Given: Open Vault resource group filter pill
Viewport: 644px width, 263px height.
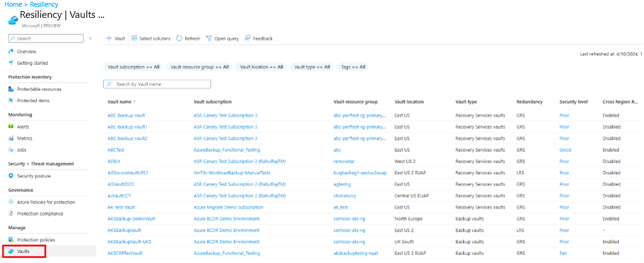Looking at the screenshot, I should tap(199, 67).
